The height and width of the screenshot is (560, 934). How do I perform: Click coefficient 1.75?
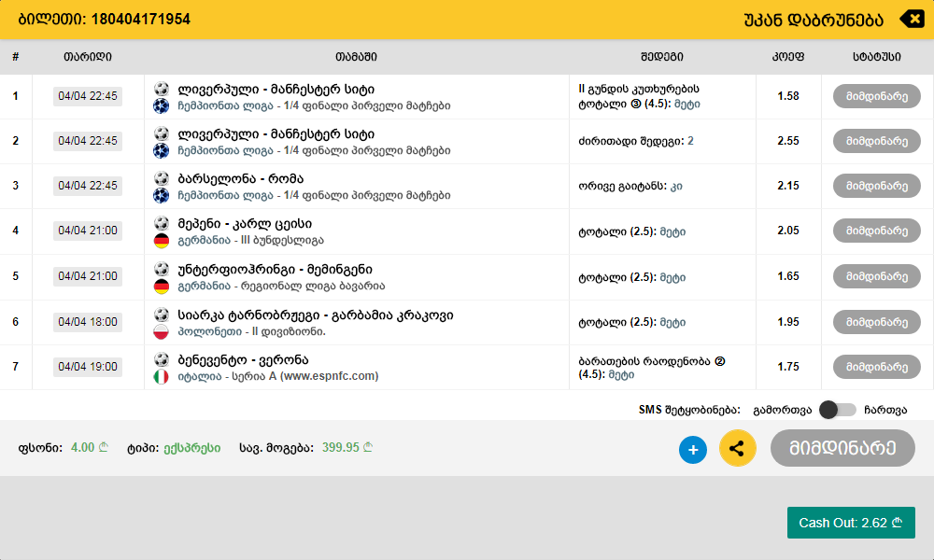pos(788,367)
